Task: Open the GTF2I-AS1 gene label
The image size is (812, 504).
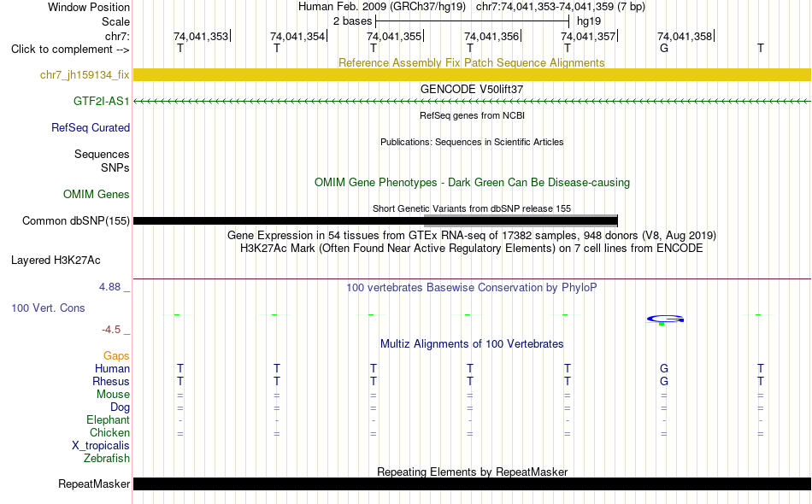Action: click(101, 102)
